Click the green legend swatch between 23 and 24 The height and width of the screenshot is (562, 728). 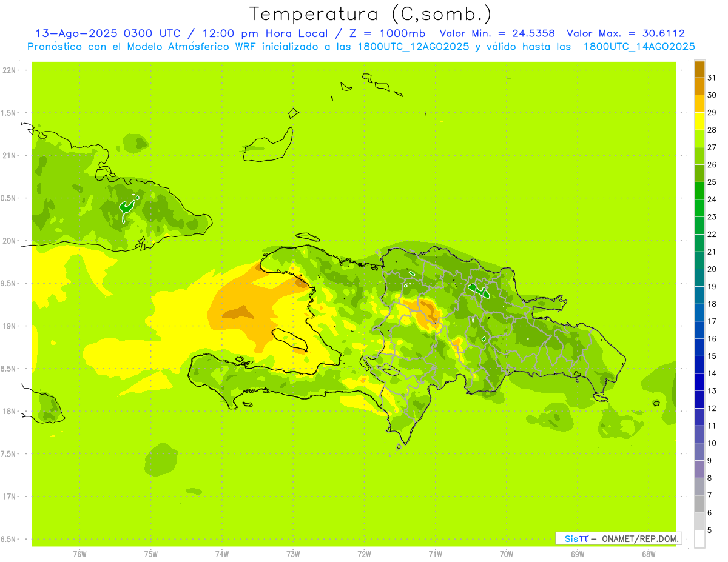pyautogui.click(x=699, y=209)
